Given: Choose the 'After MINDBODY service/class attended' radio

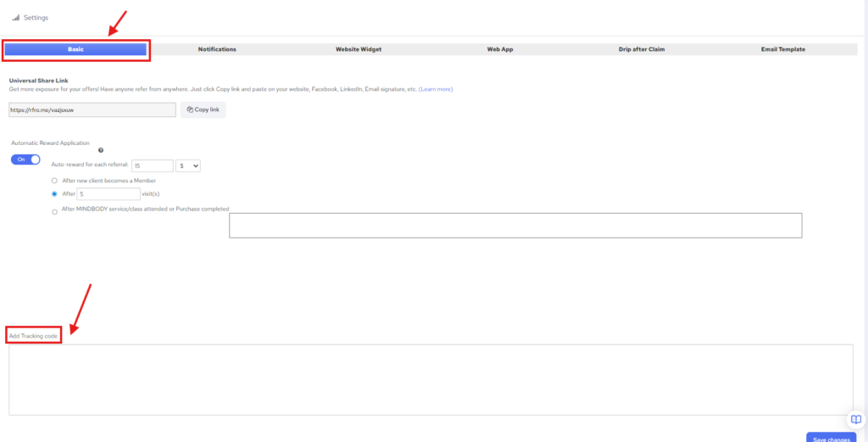Looking at the screenshot, I should click(55, 211).
